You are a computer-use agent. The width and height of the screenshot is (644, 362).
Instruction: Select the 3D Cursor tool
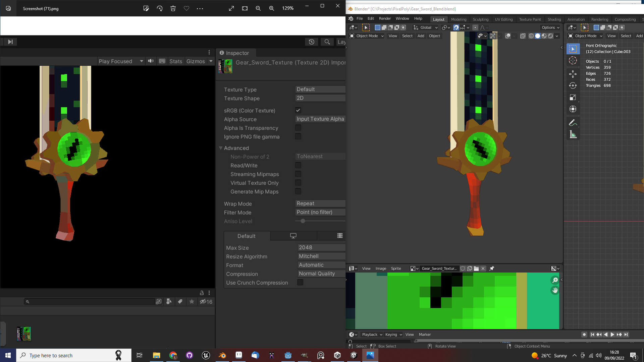pos(573,60)
